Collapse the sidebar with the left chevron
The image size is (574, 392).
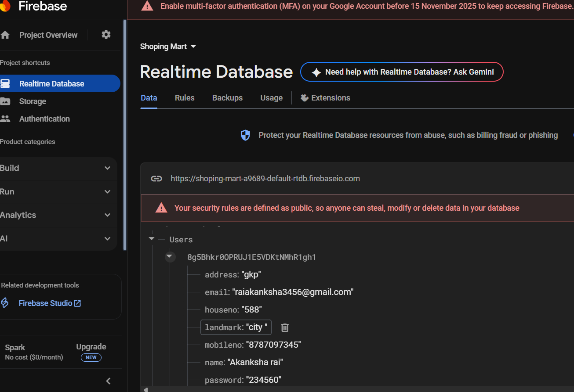109,381
